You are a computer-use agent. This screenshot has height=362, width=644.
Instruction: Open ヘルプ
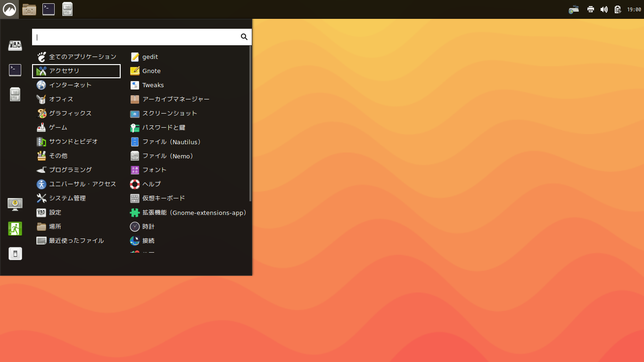188,184
